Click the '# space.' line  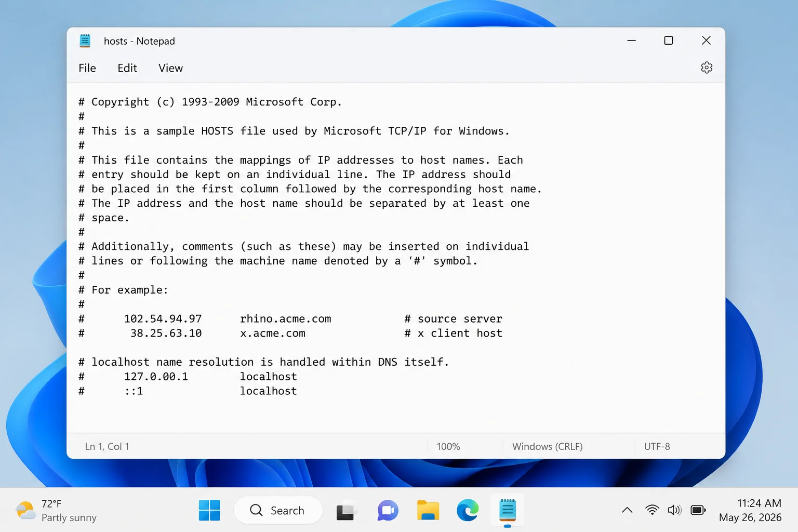point(104,218)
